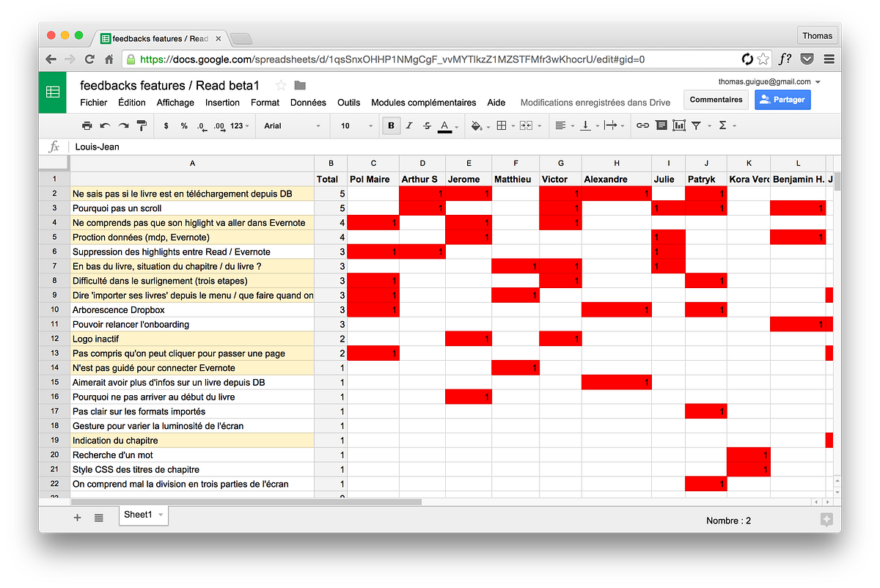Format as currency with $ button
Image resolution: width=880 pixels, height=588 pixels.
166,126
